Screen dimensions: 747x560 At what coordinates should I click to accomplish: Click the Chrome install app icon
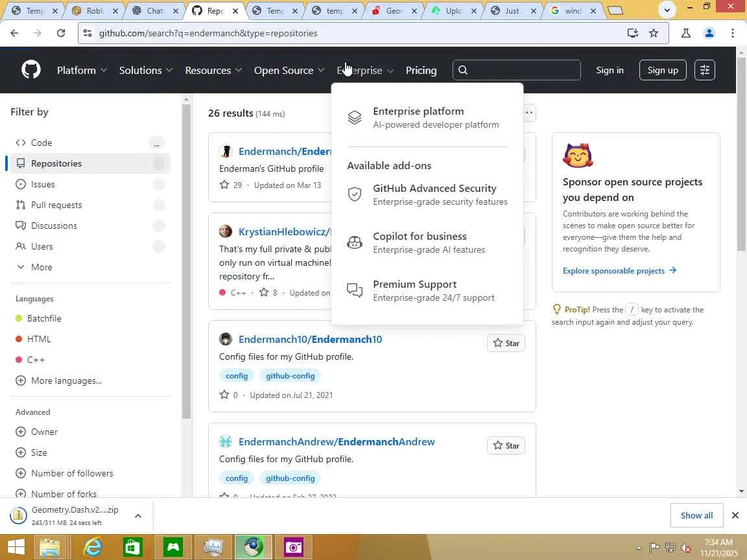click(633, 33)
